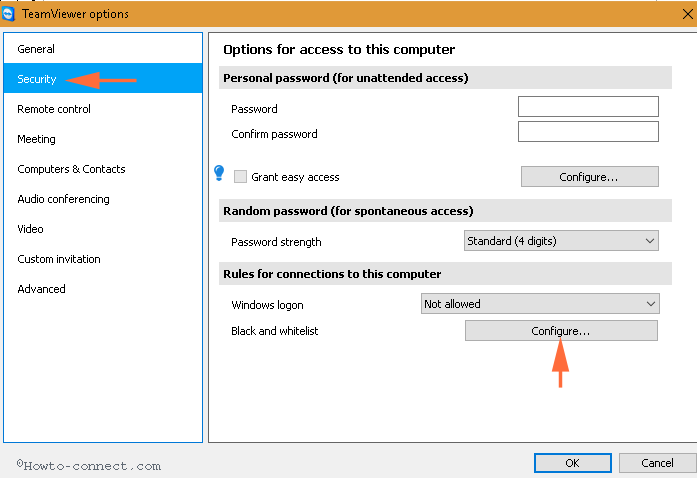Image resolution: width=697 pixels, height=478 pixels.
Task: Focus the personal Password field
Action: (588, 107)
